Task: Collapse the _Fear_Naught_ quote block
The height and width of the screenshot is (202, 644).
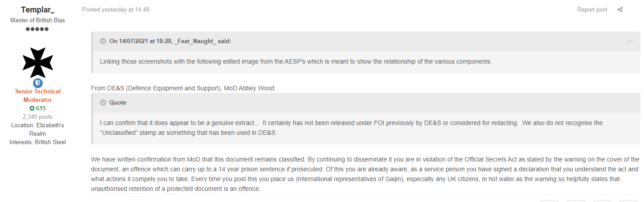Action: click(x=102, y=41)
